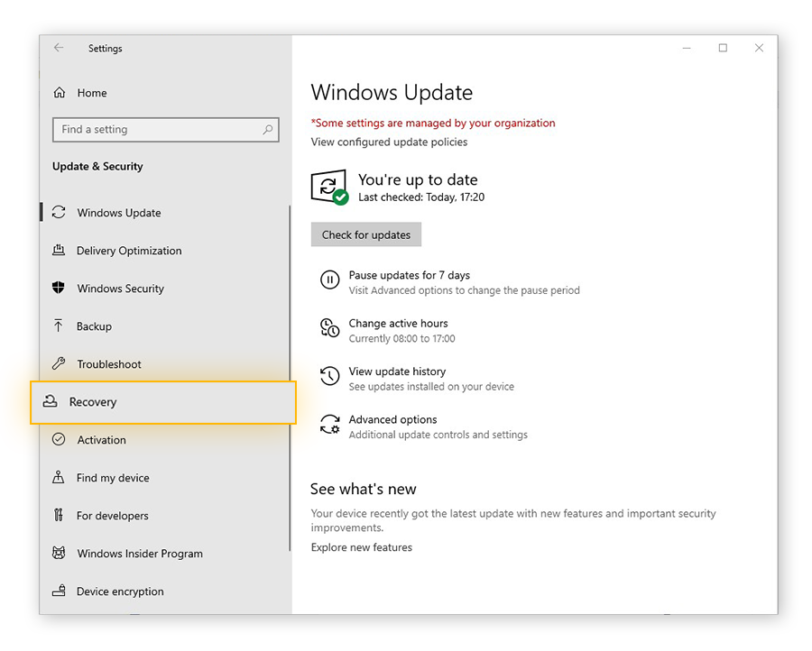This screenshot has height=651, width=812.
Task: Click the pause updates icon
Action: coord(330,281)
